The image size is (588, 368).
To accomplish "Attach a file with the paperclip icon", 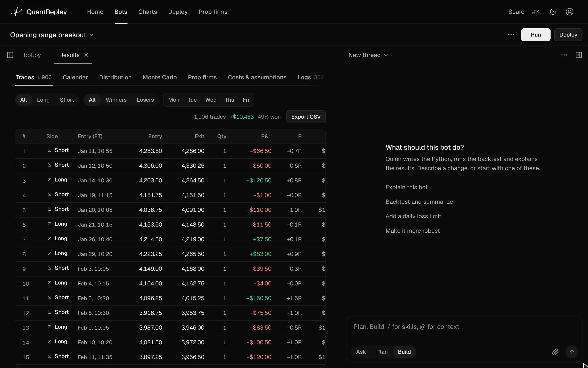I will [x=555, y=352].
